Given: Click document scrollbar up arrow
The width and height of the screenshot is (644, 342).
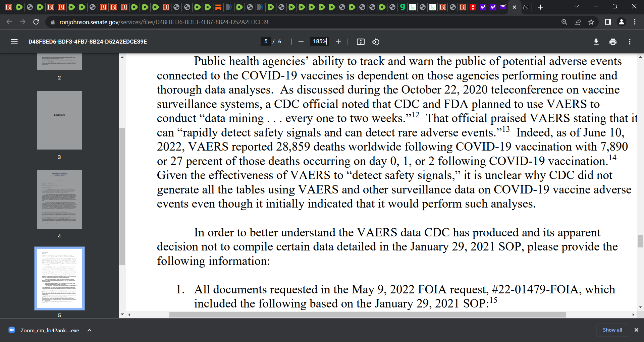Looking at the screenshot, I should (x=640, y=57).
